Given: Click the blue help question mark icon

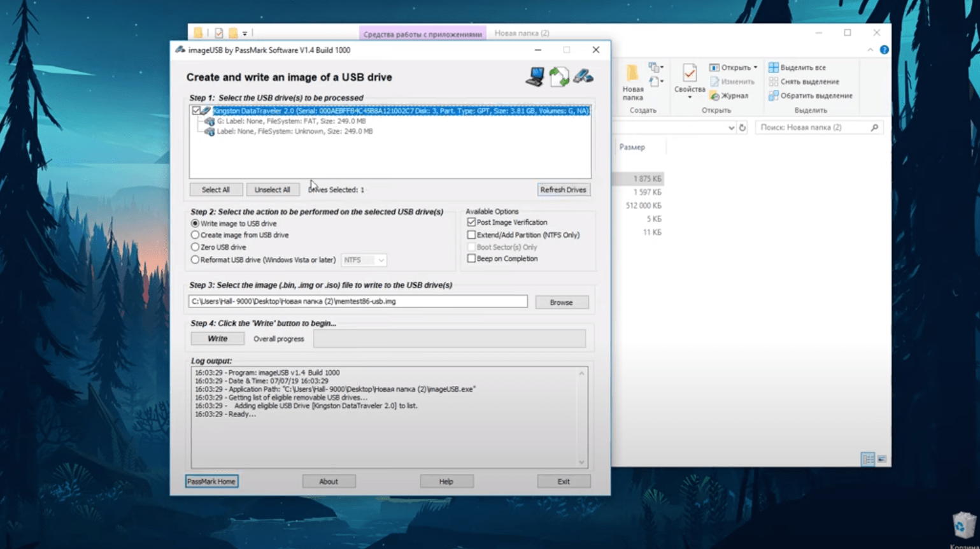Looking at the screenshot, I should coord(884,50).
